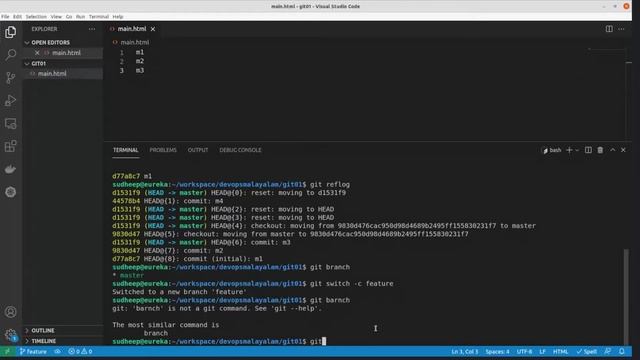The height and width of the screenshot is (360, 640).
Task: Open the Terminal menu
Action: pyautogui.click(x=99, y=17)
